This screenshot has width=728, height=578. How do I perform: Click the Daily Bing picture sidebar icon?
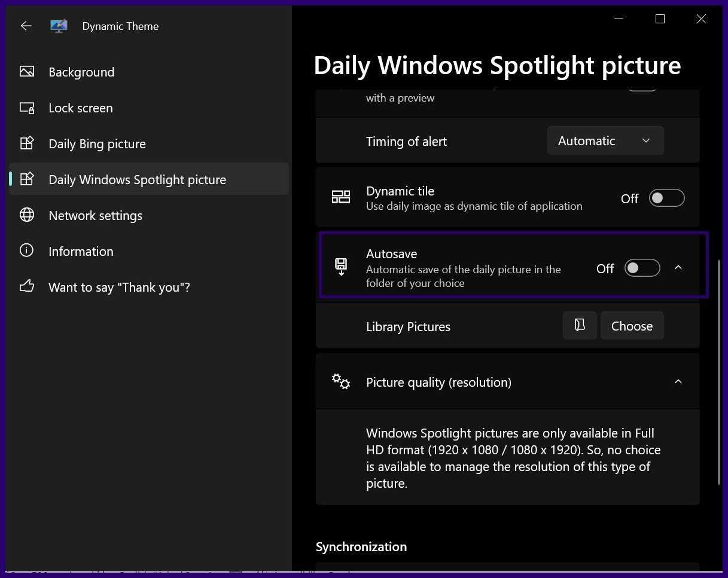pyautogui.click(x=27, y=143)
